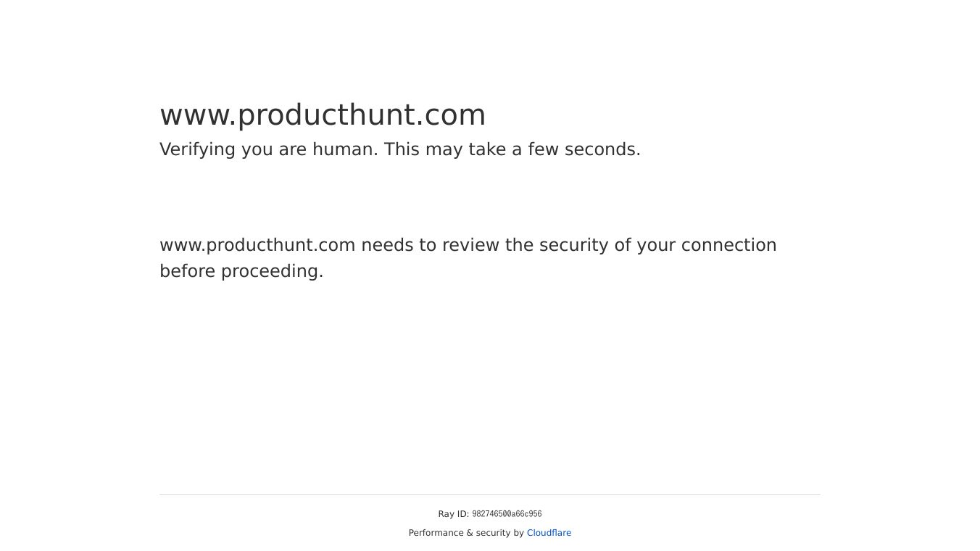This screenshot has width=980, height=551.
Task: Click the word 'proceeding' in the paragraph
Action: pyautogui.click(x=272, y=271)
